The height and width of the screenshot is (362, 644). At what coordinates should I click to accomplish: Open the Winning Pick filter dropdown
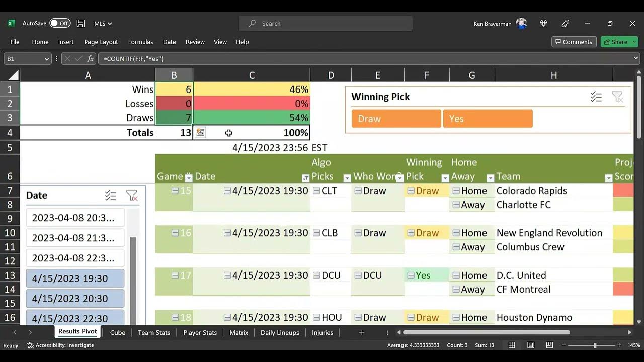point(445,177)
